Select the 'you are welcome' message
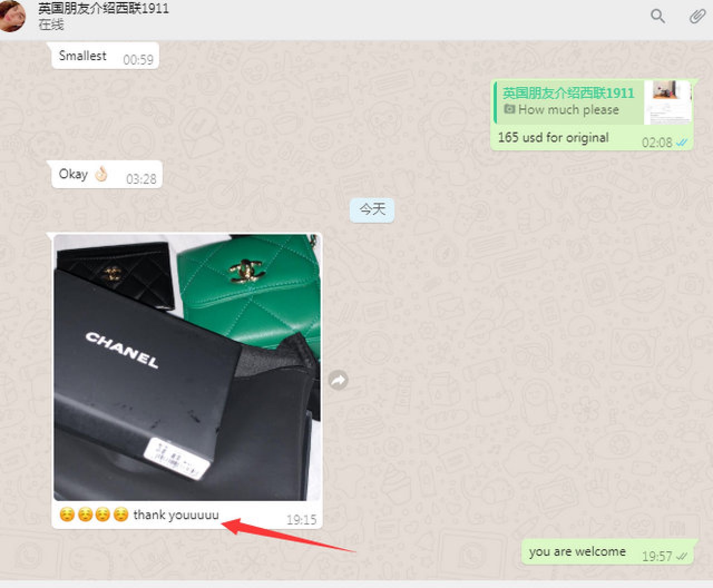713x588 pixels. pos(577,552)
